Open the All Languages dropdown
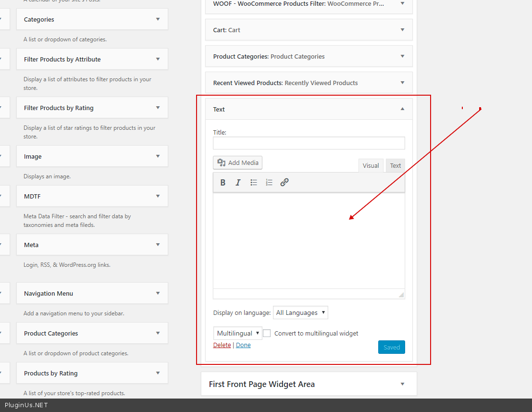Viewport: 532px width, 412px height. click(300, 313)
